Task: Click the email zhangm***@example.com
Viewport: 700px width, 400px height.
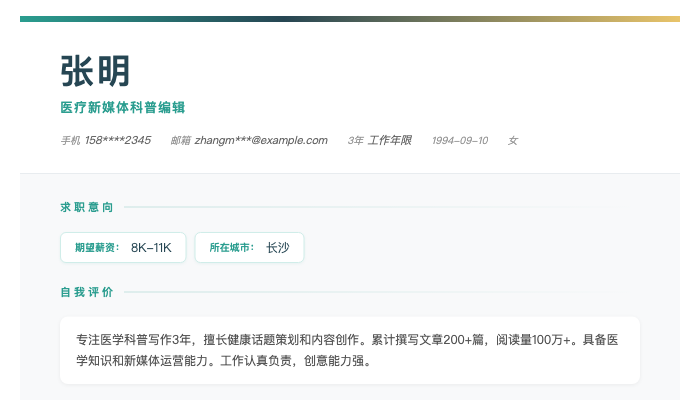Action: tap(261, 141)
